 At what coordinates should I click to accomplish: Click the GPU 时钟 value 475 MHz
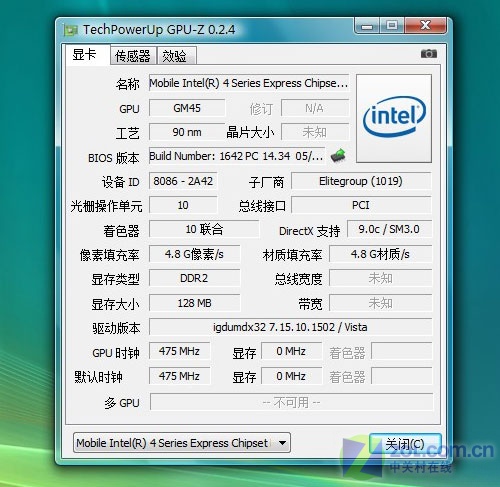click(179, 351)
